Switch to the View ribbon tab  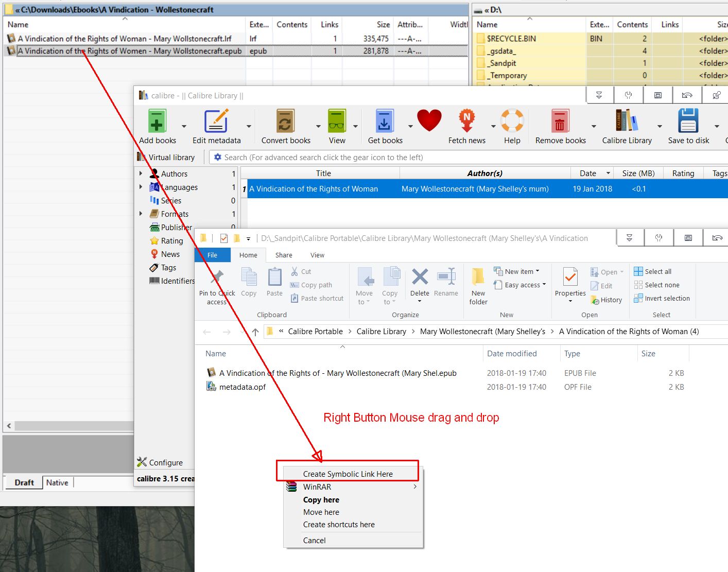[317, 255]
